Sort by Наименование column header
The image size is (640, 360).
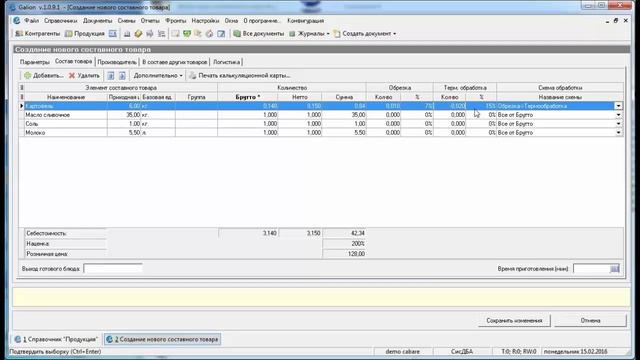pyautogui.click(x=66, y=97)
